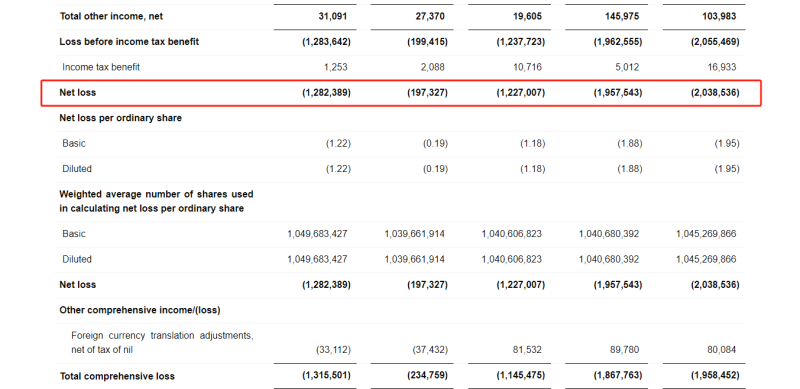
Task: Click the highlighted Net loss row label
Action: (78, 93)
